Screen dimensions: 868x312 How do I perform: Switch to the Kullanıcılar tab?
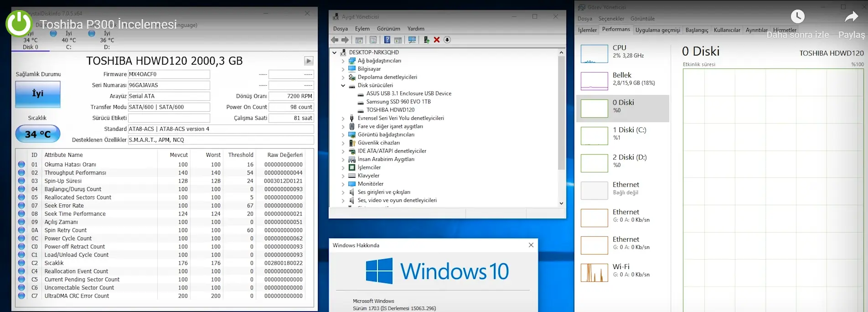[x=727, y=30]
